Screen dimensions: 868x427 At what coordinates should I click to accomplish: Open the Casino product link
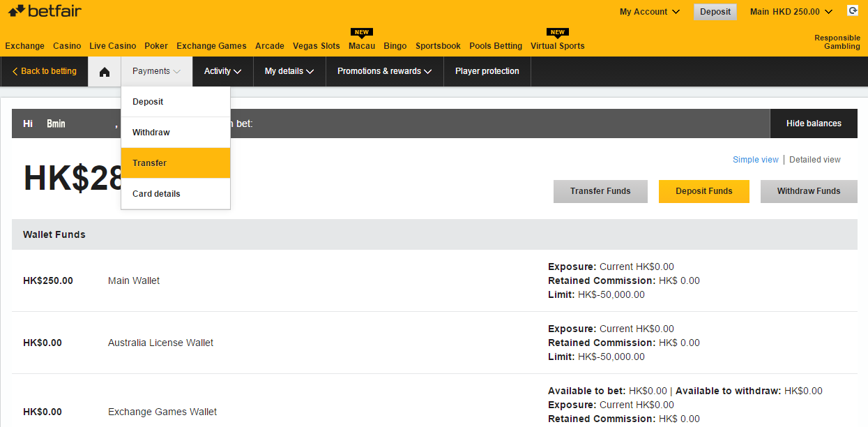(67, 46)
